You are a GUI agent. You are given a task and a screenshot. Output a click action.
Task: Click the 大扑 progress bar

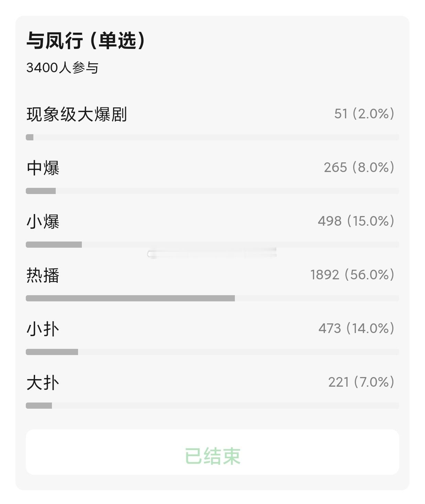tap(212, 406)
